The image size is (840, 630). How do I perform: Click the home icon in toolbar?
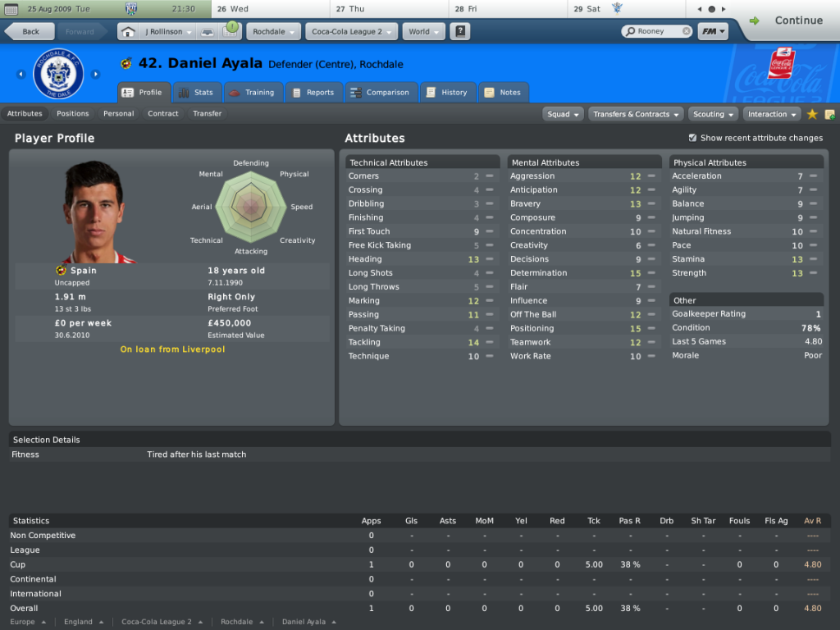point(127,32)
